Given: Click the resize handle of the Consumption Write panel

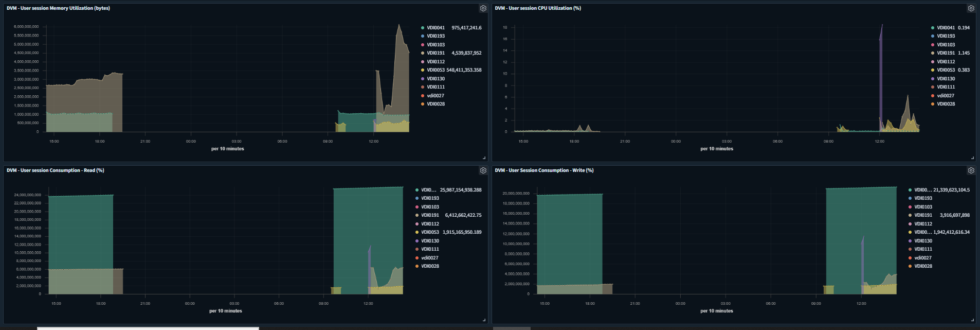Looking at the screenshot, I should coord(972,320).
